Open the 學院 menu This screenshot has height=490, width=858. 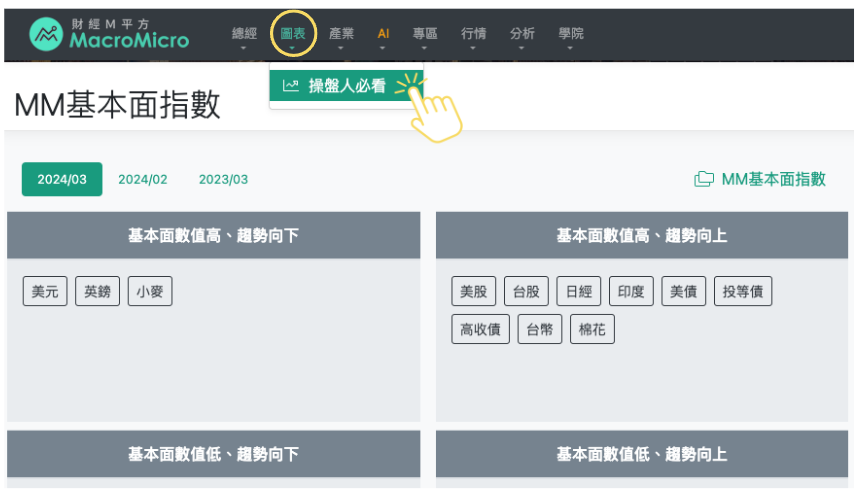[571, 33]
